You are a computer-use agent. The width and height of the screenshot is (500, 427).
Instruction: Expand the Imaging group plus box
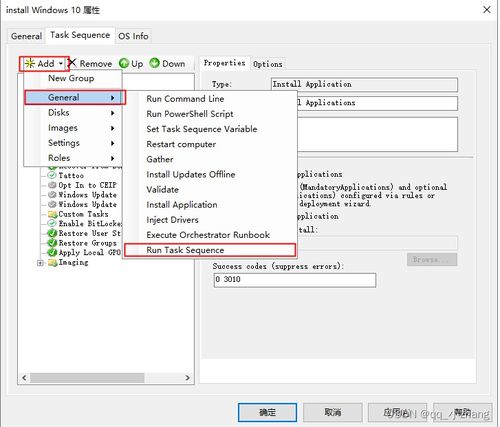(40, 263)
